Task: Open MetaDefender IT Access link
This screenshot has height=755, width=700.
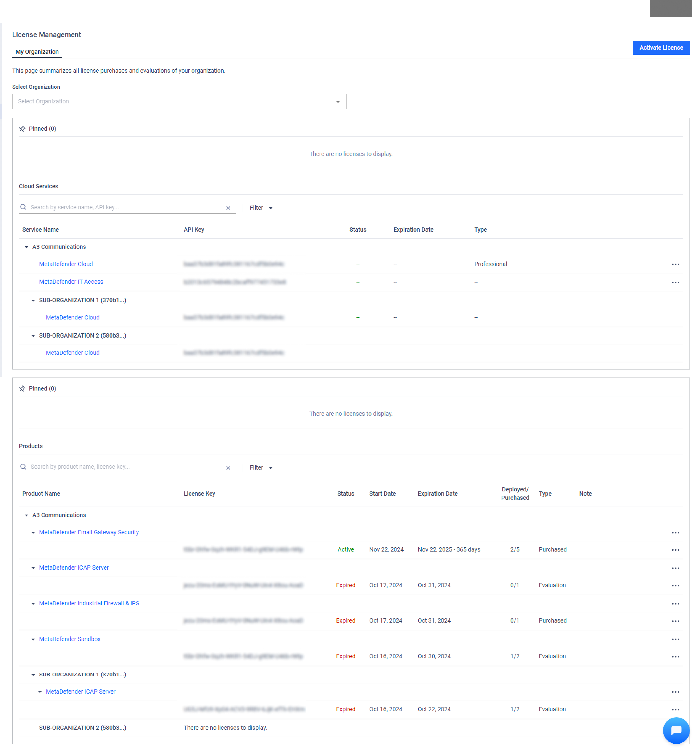Action: (71, 282)
